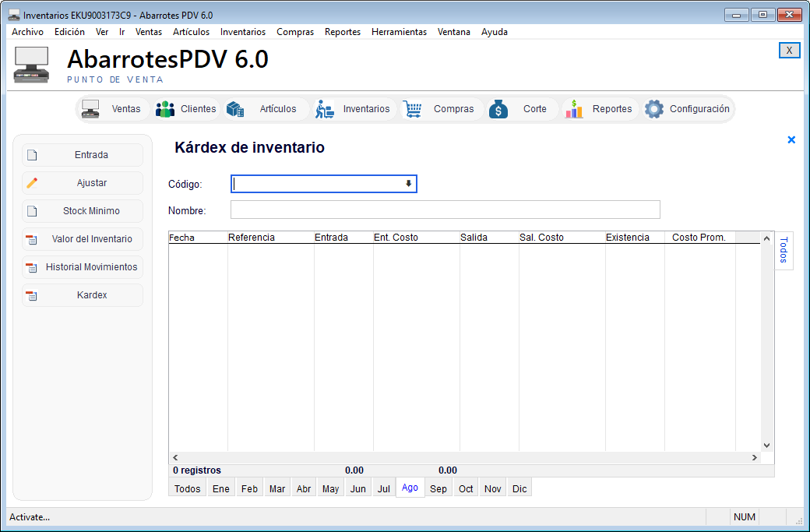
Task: Click the Sal. Costo column header
Action: pyautogui.click(x=562, y=238)
